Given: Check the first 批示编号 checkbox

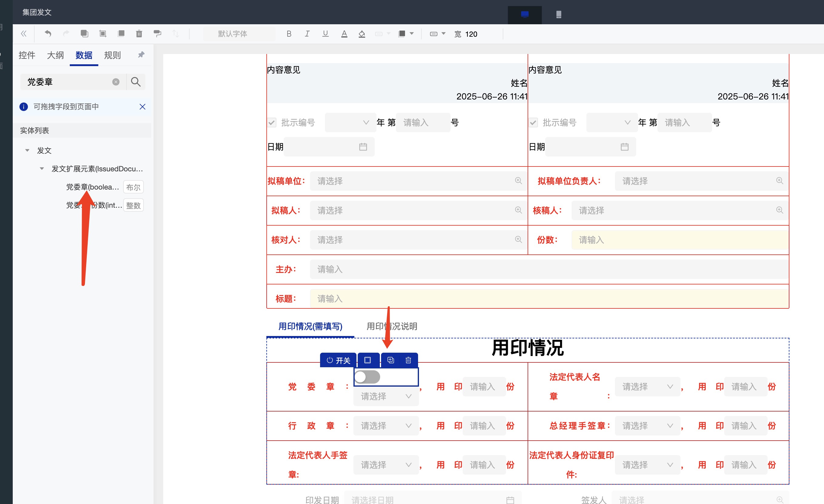Looking at the screenshot, I should click(272, 122).
